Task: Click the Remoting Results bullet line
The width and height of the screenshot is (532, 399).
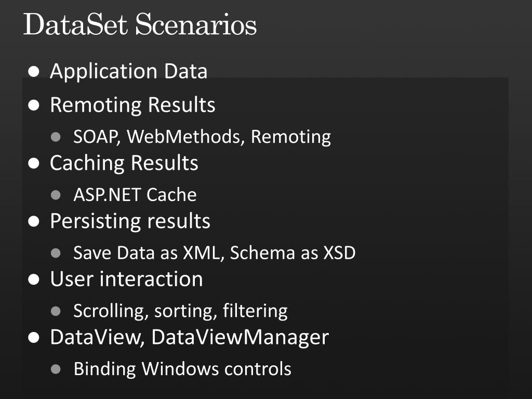Action: 132,104
